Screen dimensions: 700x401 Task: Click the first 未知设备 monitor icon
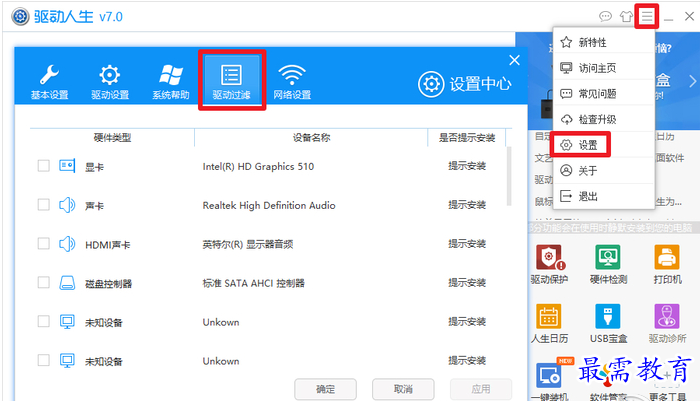[67, 322]
